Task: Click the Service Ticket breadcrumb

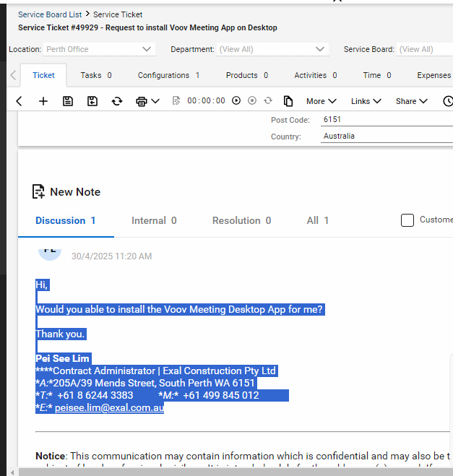Action: pyautogui.click(x=118, y=14)
